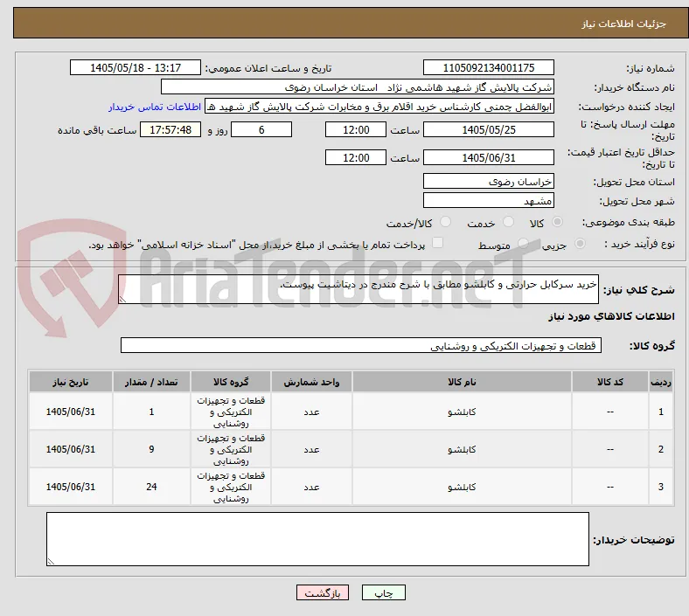Select the جزیی purchase type radio
The height and width of the screenshot is (616, 689).
580,243
